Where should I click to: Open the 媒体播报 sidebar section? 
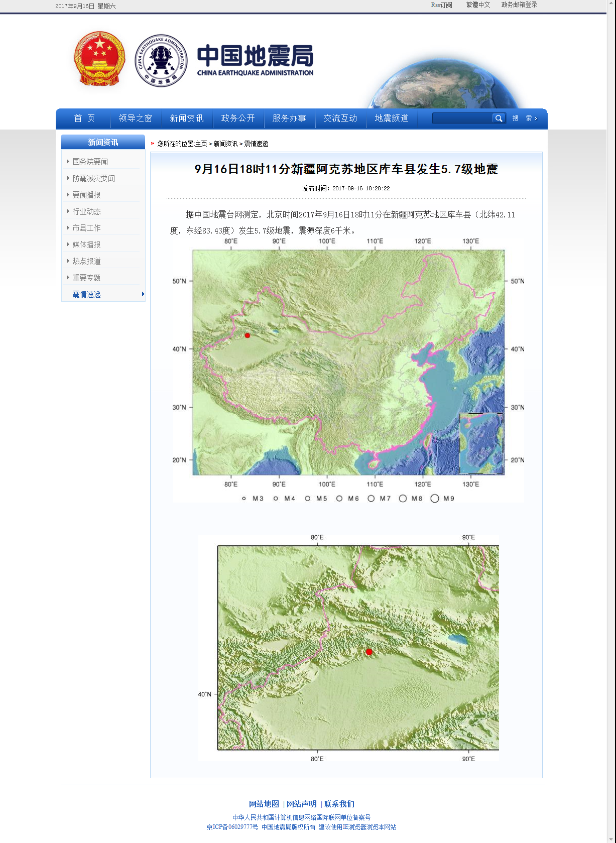point(86,245)
